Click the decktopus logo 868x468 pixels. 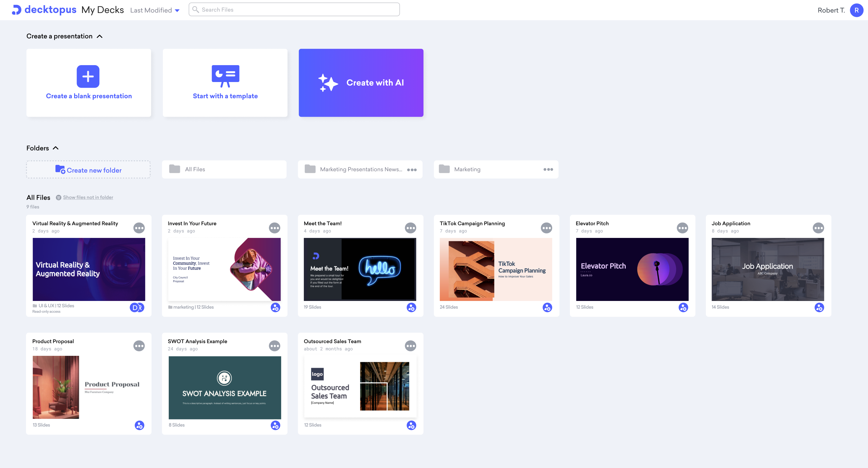coord(44,10)
